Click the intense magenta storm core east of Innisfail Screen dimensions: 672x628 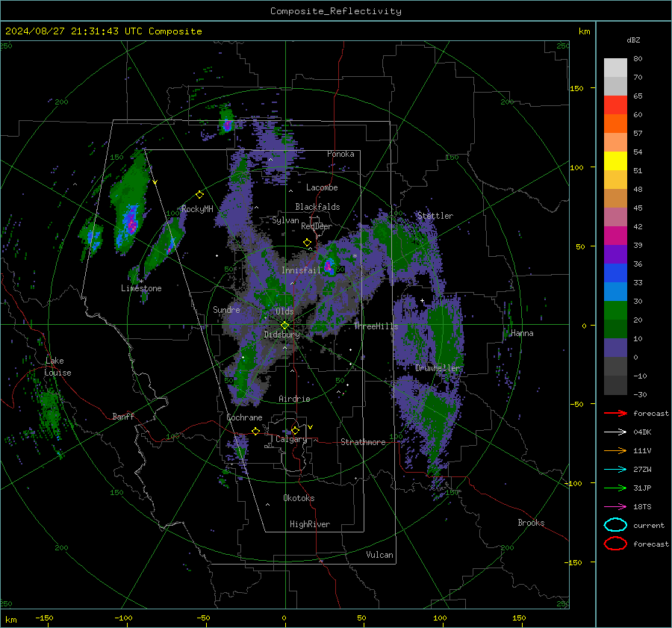[329, 266]
